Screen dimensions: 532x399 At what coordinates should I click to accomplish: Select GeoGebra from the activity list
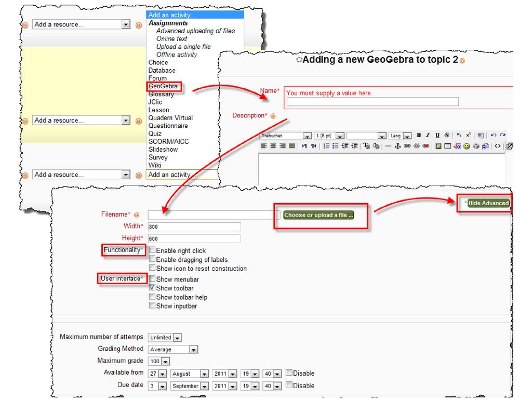pos(163,86)
